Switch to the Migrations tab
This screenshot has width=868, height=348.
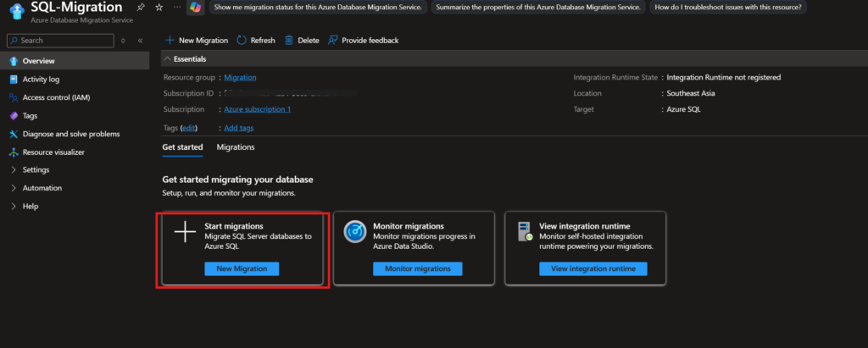click(x=236, y=147)
